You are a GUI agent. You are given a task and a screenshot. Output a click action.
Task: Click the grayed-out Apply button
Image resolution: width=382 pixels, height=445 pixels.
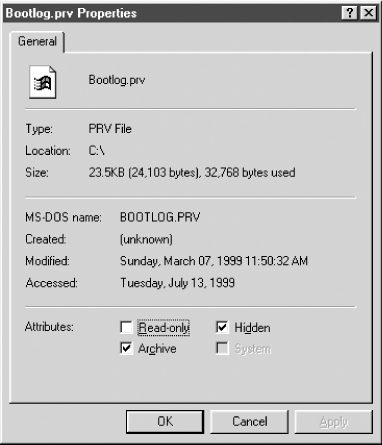(334, 422)
